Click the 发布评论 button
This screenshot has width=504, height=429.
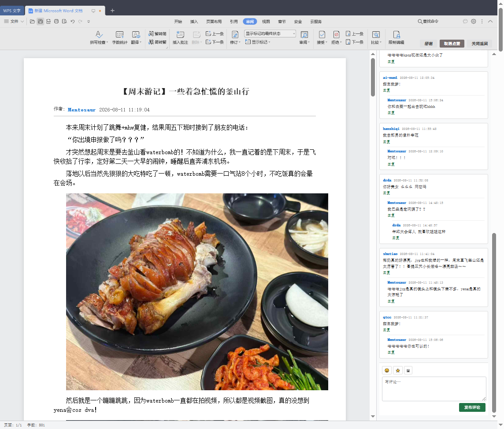(x=472, y=407)
